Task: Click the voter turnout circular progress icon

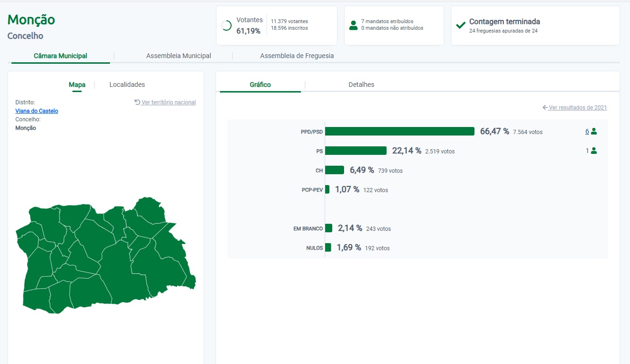Action: click(x=226, y=25)
